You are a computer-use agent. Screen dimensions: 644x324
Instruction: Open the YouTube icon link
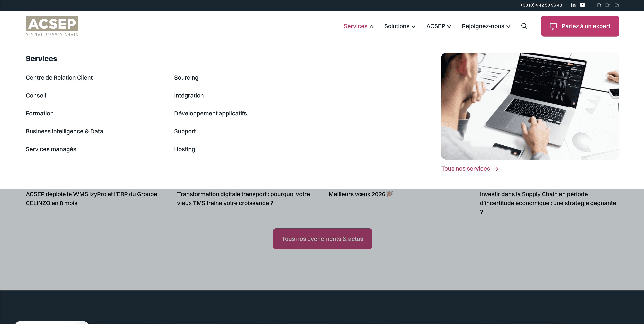(583, 5)
